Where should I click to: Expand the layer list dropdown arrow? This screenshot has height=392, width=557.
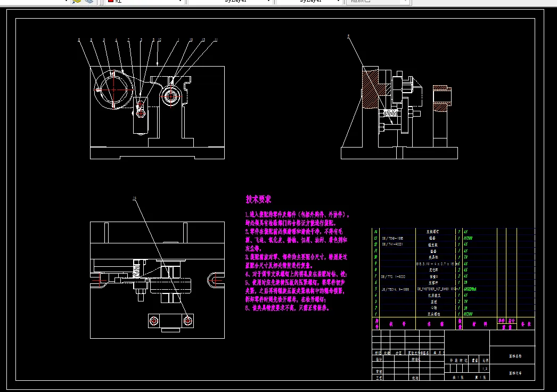pyautogui.click(x=66, y=1)
